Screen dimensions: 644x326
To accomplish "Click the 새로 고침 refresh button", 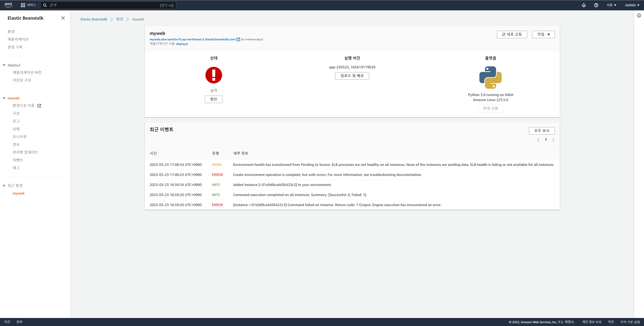I will (512, 35).
